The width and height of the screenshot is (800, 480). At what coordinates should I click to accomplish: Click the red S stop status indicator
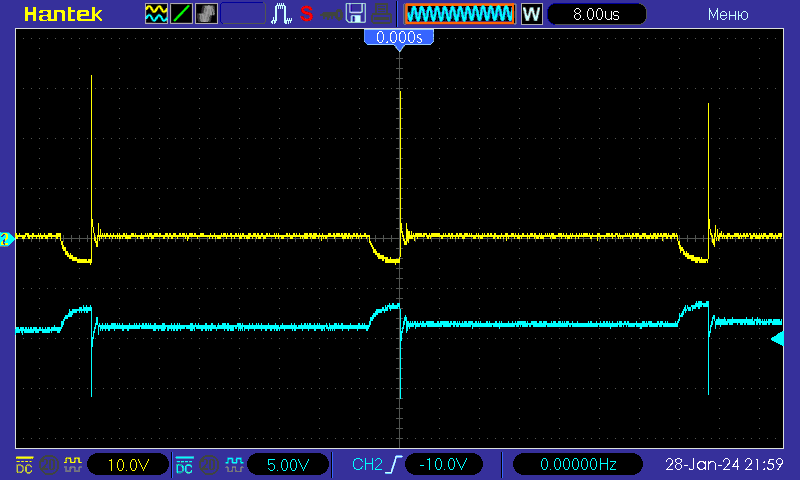pos(306,14)
